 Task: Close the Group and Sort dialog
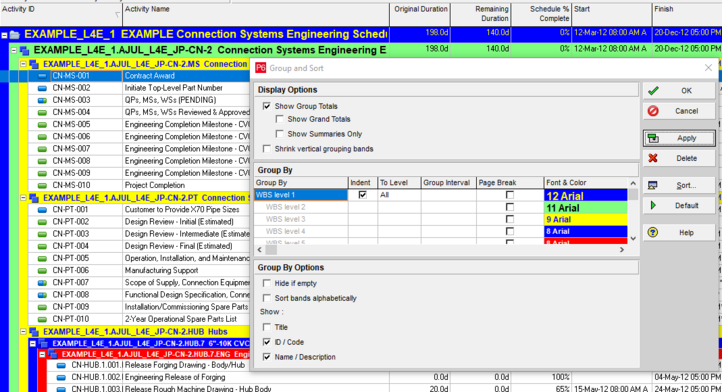708,68
